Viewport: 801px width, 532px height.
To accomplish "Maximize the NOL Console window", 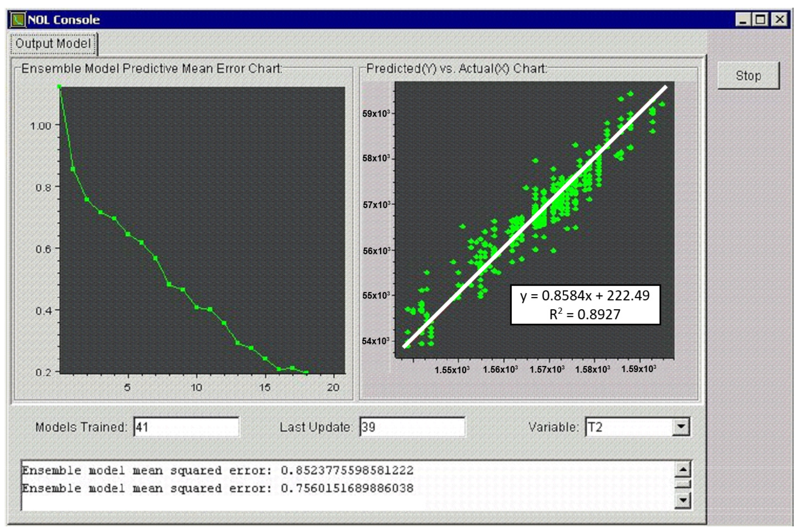I will (x=761, y=19).
